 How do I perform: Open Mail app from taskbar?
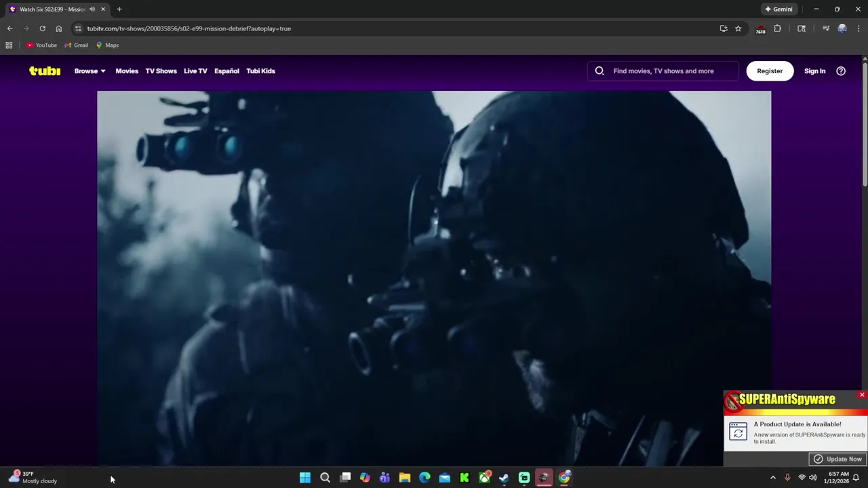444,478
